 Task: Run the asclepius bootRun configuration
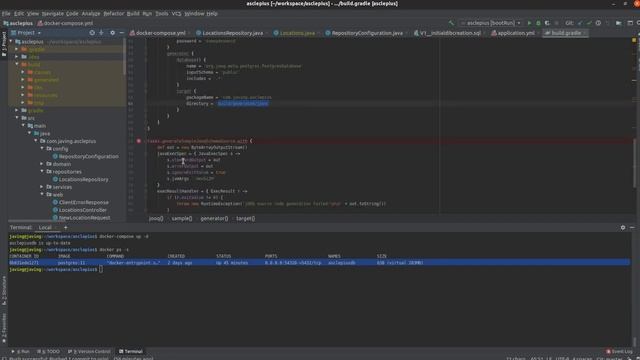click(529, 23)
